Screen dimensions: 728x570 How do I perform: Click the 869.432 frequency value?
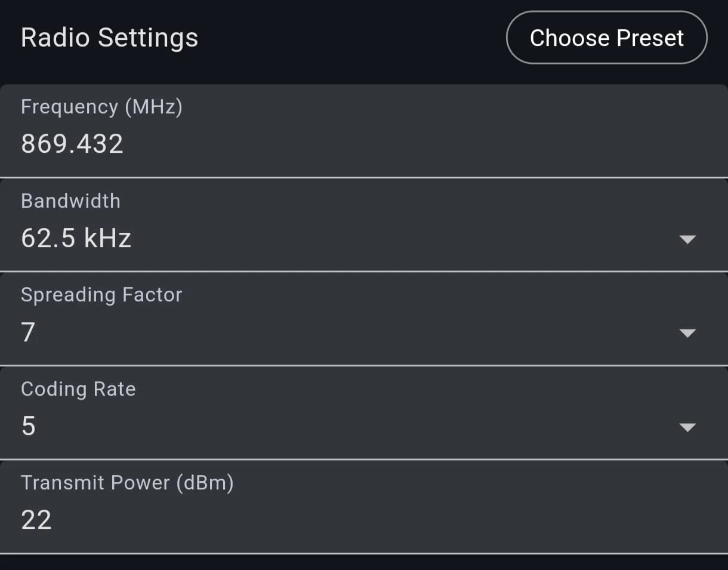tap(72, 144)
